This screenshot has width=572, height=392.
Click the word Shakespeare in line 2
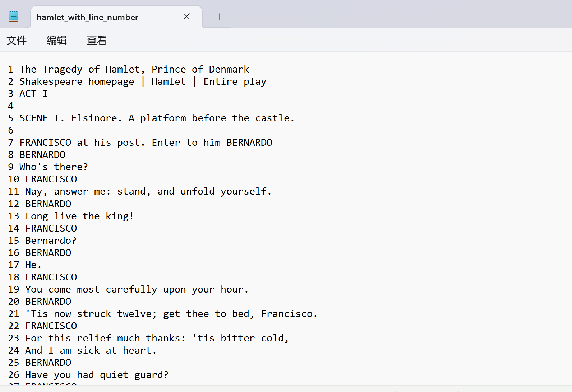(x=51, y=81)
